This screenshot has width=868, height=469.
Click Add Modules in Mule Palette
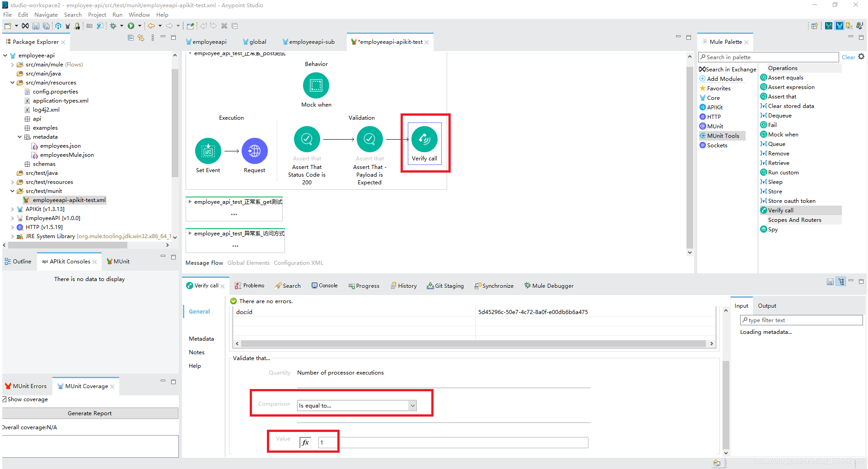pos(721,79)
